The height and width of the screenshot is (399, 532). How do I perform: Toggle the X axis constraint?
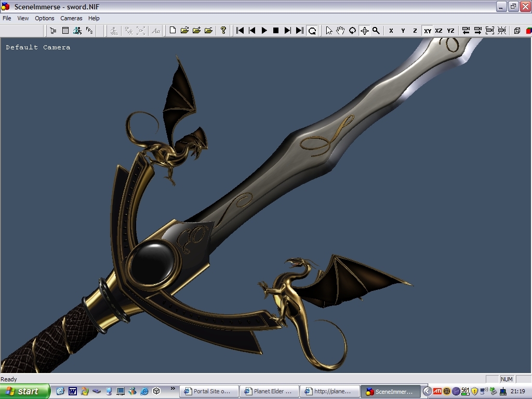tap(391, 31)
